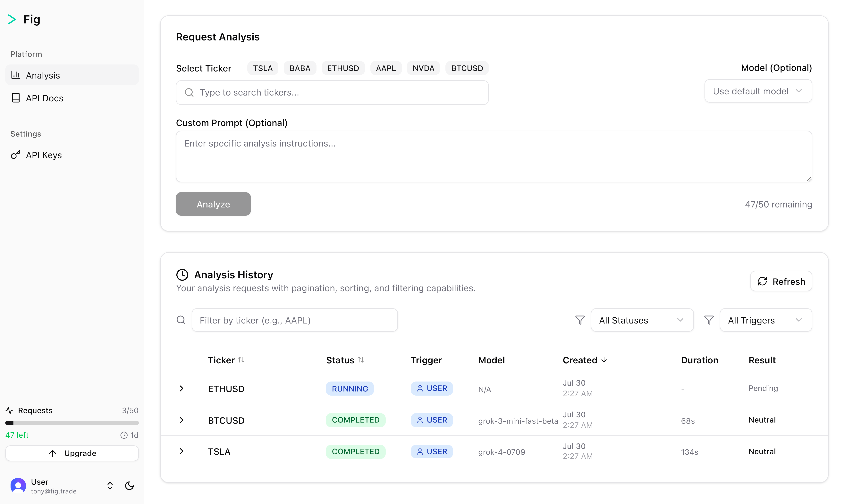844x504 pixels.
Task: Focus the Custom Prompt text area
Action: tap(494, 156)
